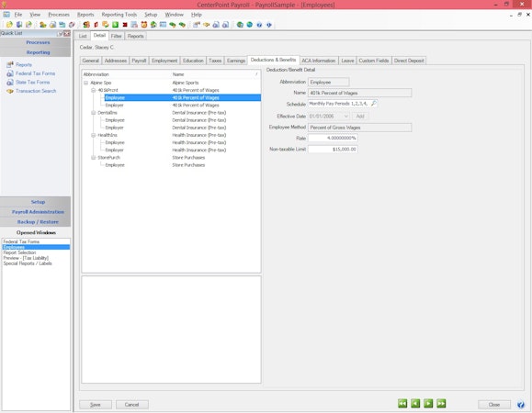This screenshot has height=413, width=532.
Task: Open the Reporting Tools menu
Action: 119,15
